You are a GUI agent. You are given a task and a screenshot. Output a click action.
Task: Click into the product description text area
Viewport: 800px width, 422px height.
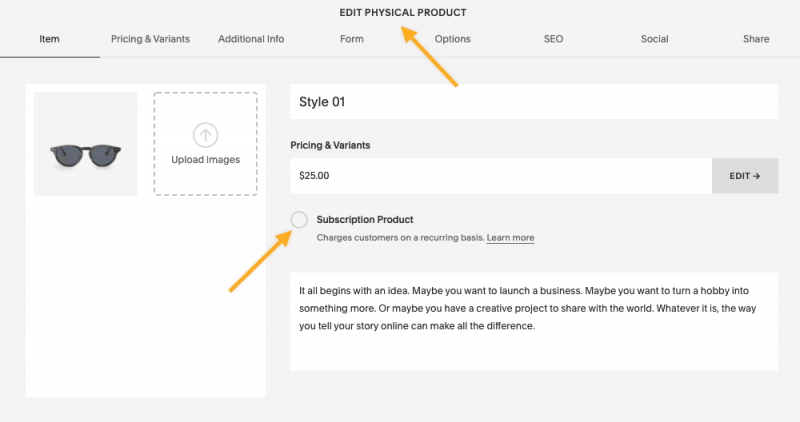coord(534,322)
